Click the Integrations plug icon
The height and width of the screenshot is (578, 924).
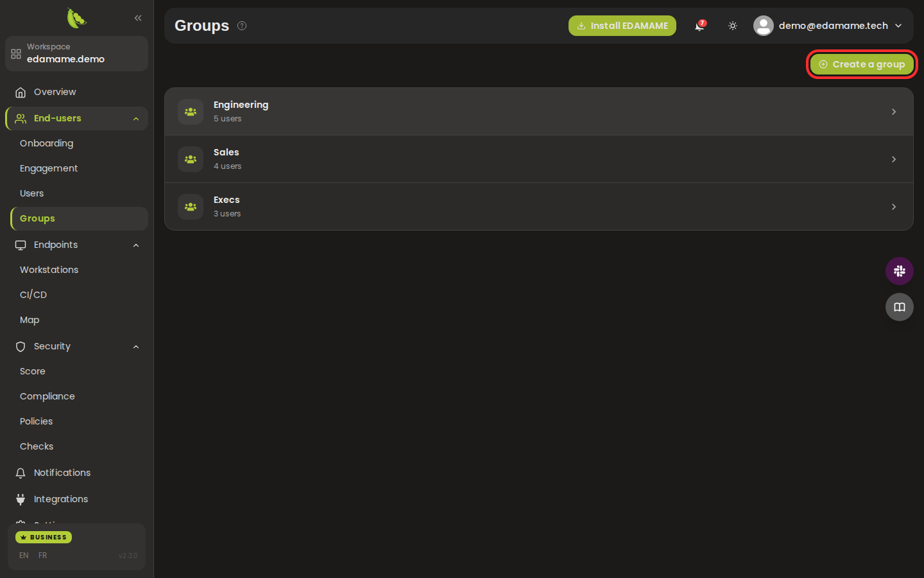[21, 499]
